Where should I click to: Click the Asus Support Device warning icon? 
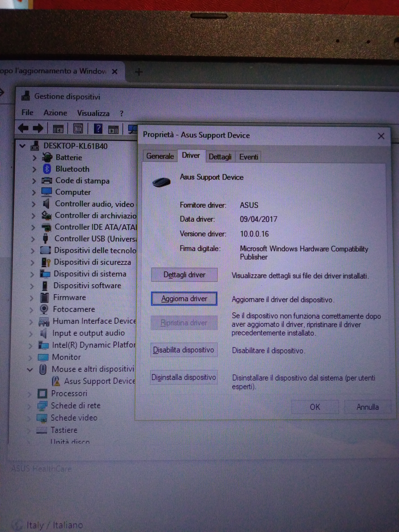(x=56, y=381)
